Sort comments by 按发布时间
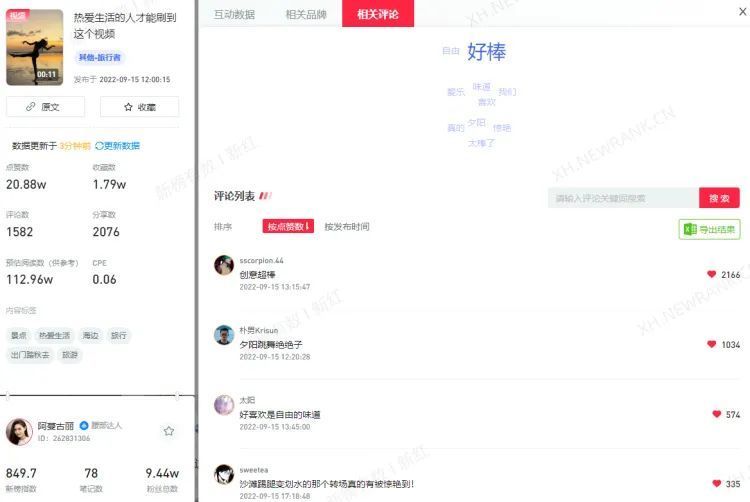 click(347, 227)
